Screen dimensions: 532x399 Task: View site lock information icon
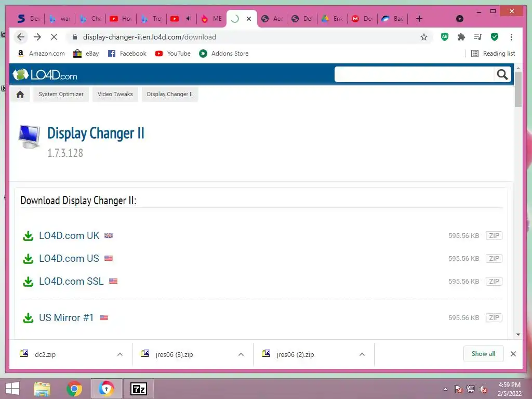[x=75, y=37]
